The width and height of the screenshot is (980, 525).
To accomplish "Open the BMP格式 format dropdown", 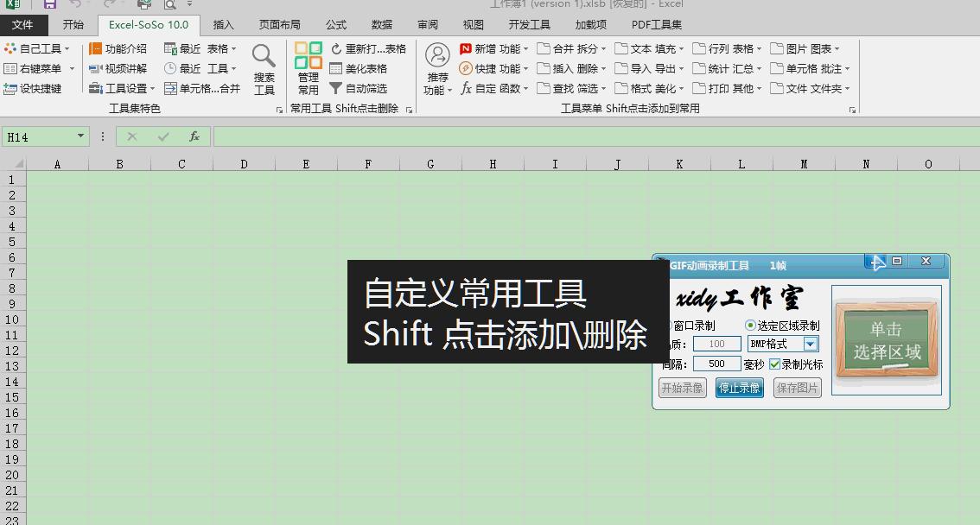I will pos(809,344).
